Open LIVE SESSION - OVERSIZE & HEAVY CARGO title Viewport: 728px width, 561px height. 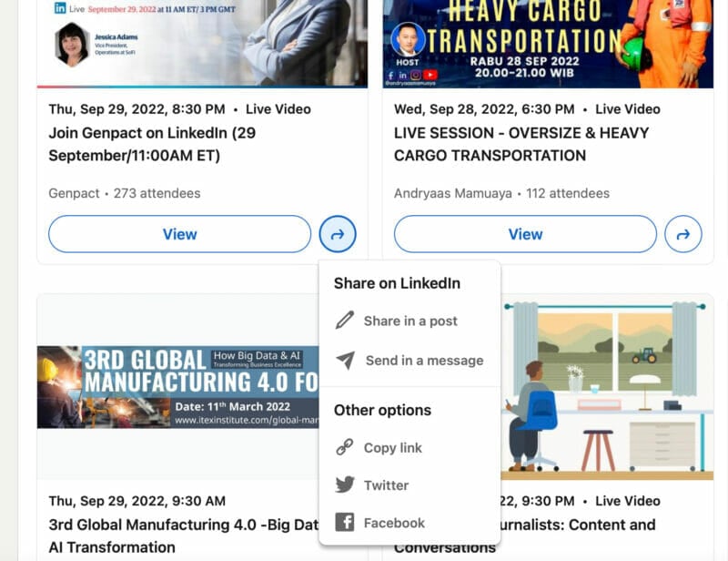[x=521, y=144]
